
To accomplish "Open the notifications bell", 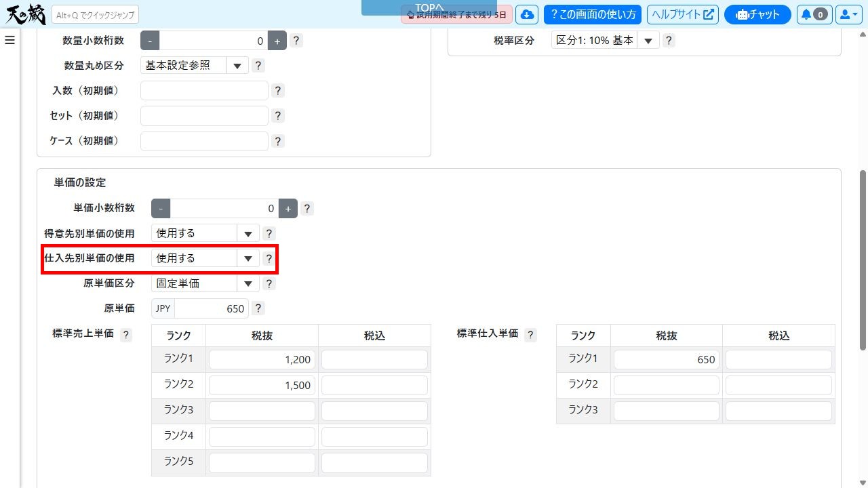I will click(814, 14).
